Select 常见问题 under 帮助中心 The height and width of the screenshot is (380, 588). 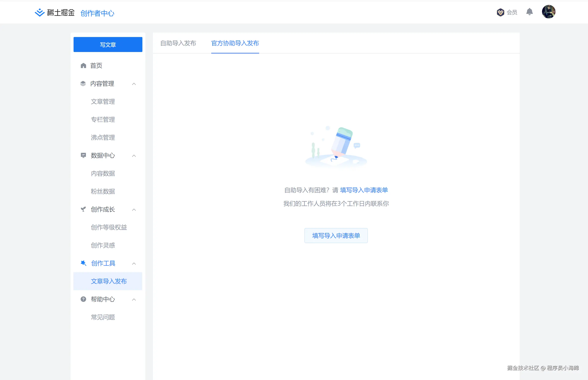103,317
